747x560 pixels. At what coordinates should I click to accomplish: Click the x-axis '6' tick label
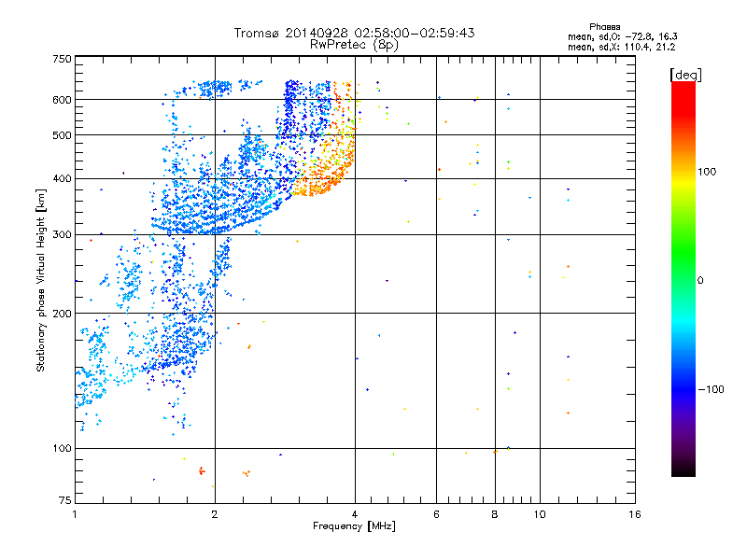pyautogui.click(x=436, y=514)
